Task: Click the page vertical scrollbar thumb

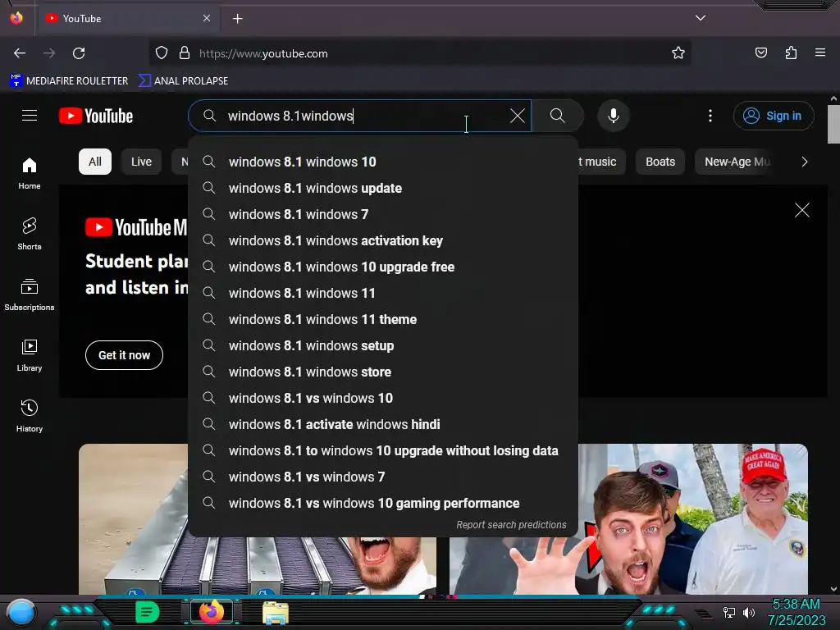Action: coord(833,125)
